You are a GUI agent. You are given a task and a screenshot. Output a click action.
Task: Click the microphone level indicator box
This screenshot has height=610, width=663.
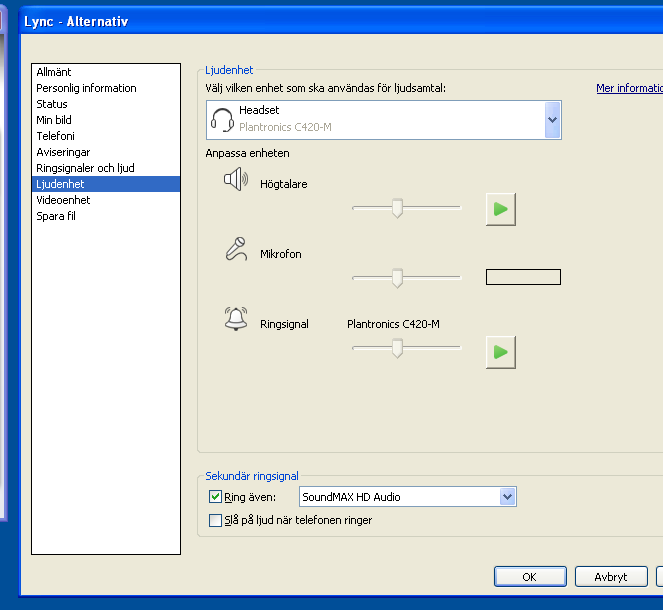[523, 277]
